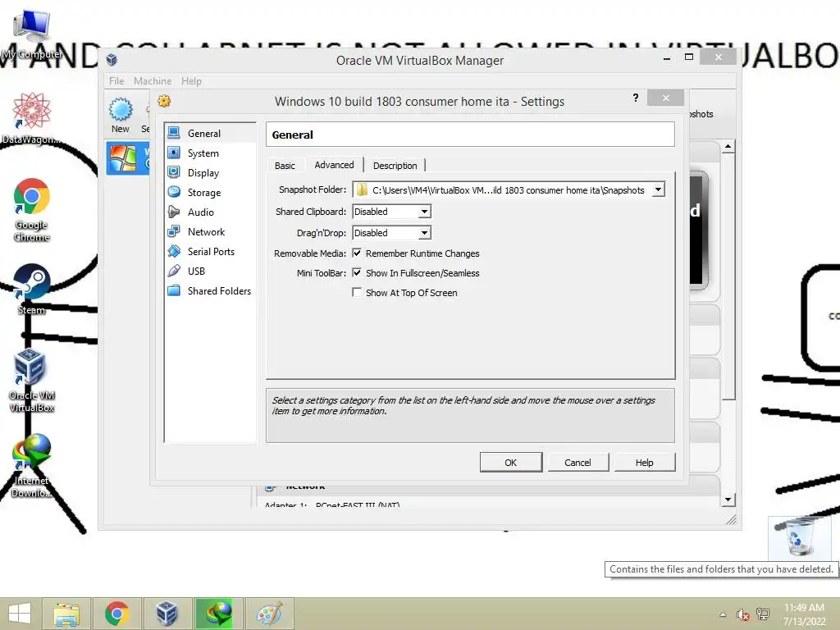Open Paint from the taskbar
This screenshot has width=840, height=630.
click(269, 614)
